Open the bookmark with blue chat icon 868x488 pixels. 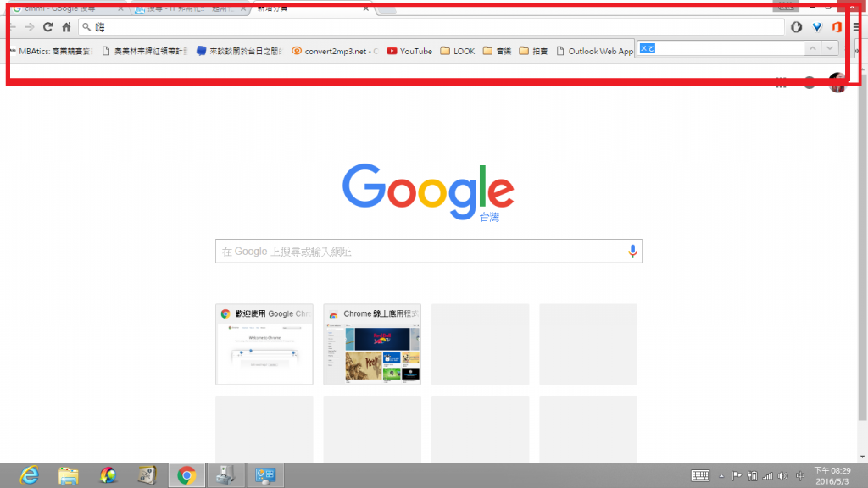click(x=239, y=51)
